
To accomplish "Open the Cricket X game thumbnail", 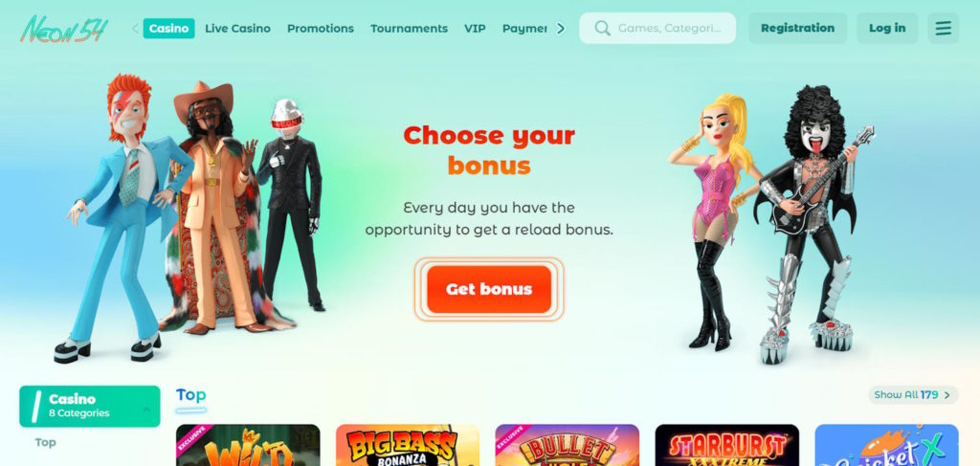I will (x=886, y=445).
